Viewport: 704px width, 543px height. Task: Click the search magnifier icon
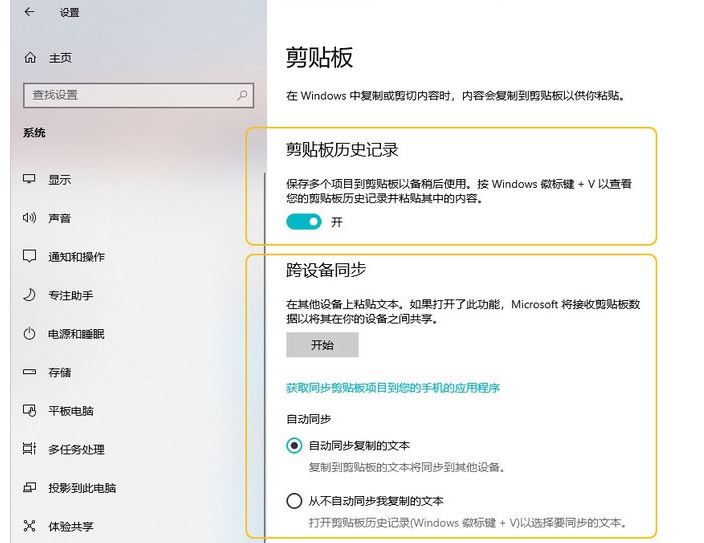coord(242,95)
